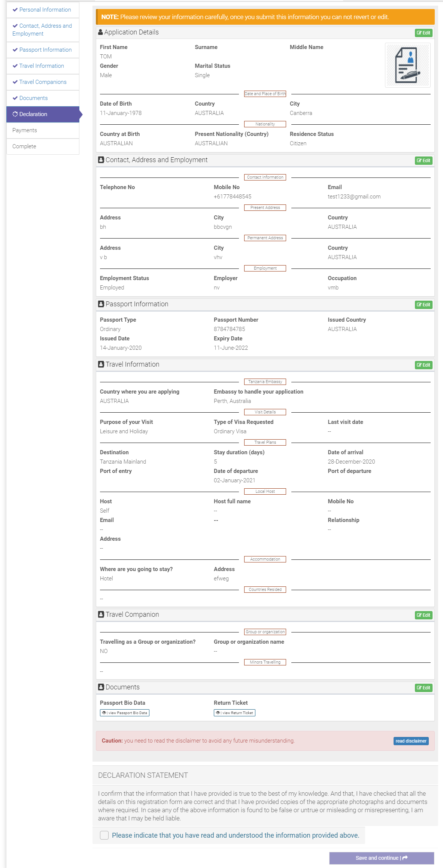
Task: Go to Personal Information step
Action: pos(43,10)
